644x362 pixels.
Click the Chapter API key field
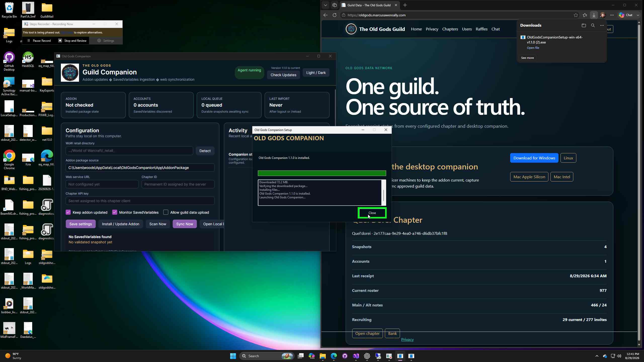pyautogui.click(x=140, y=201)
